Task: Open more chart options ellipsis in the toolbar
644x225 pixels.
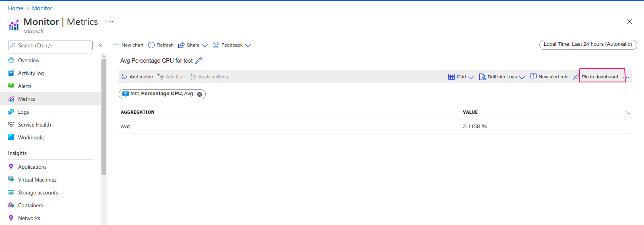Action: pos(627,77)
